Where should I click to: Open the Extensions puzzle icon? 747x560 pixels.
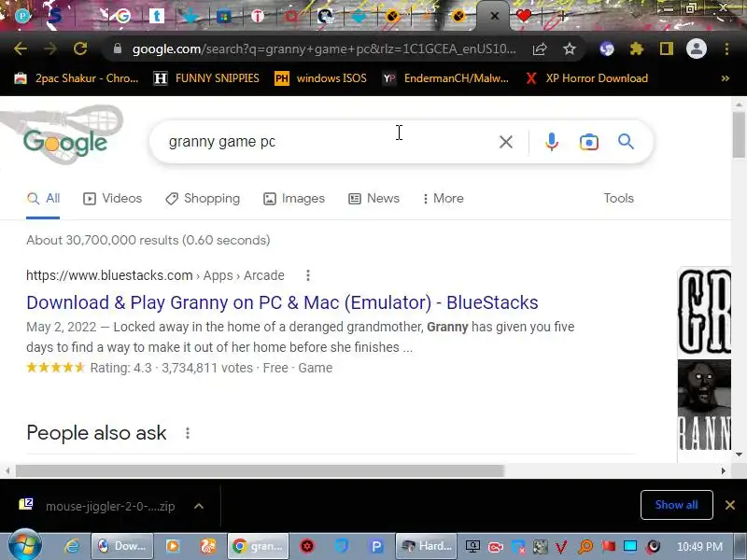coord(636,49)
